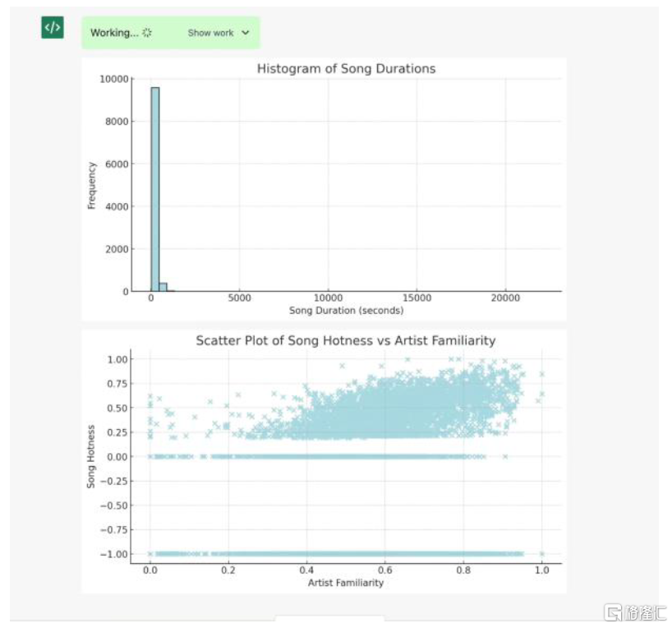Click the Frequency y-axis label
This screenshot has height=628, width=672.
(92, 185)
